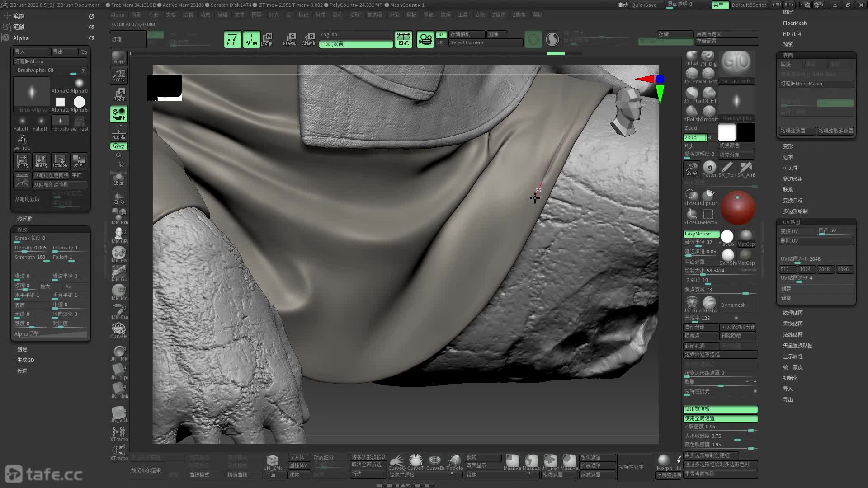Select the Slash2 brush

coord(710,304)
